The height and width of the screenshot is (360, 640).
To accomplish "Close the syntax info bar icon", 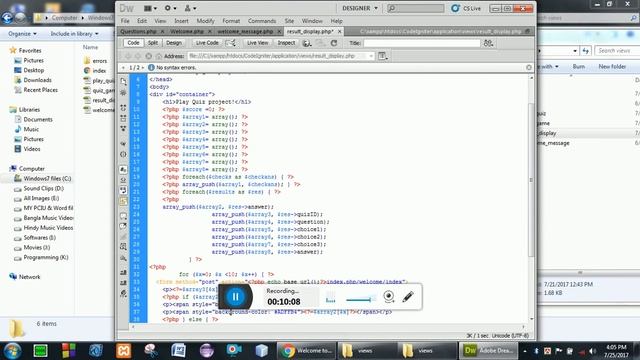I will pos(529,67).
